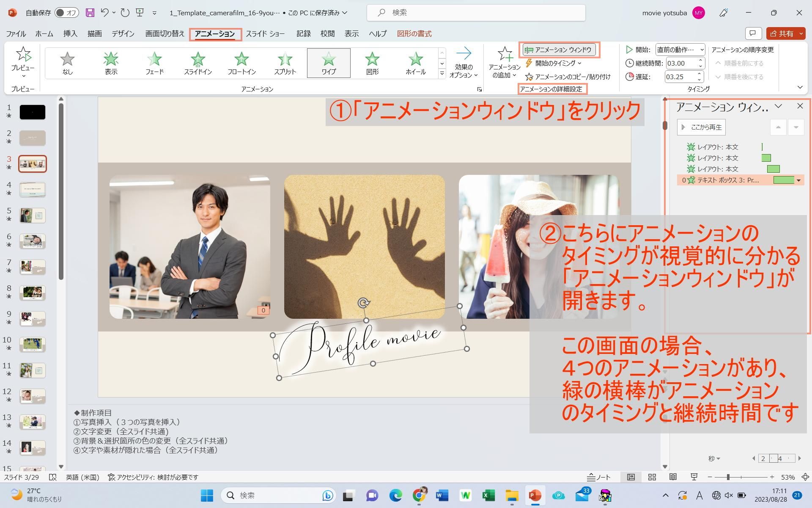This screenshot has height=508, width=812.
Task: Open File Explorer from the taskbar
Action: click(512, 495)
